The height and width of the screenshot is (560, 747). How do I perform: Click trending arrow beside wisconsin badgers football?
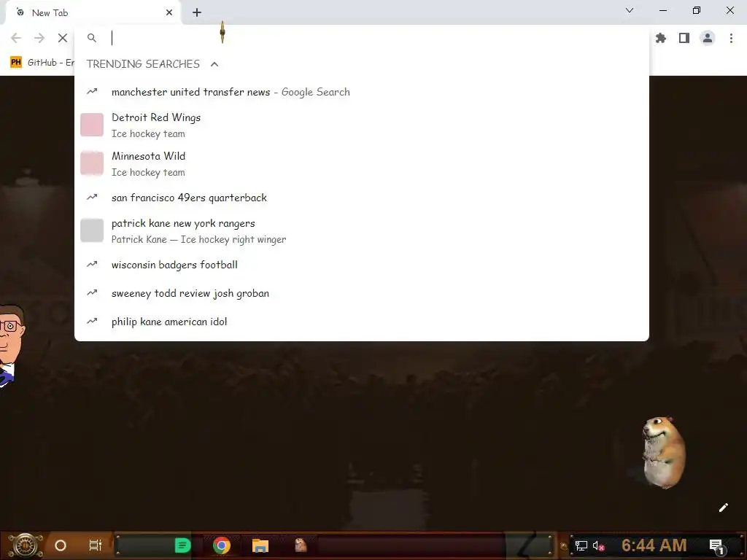coord(92,264)
